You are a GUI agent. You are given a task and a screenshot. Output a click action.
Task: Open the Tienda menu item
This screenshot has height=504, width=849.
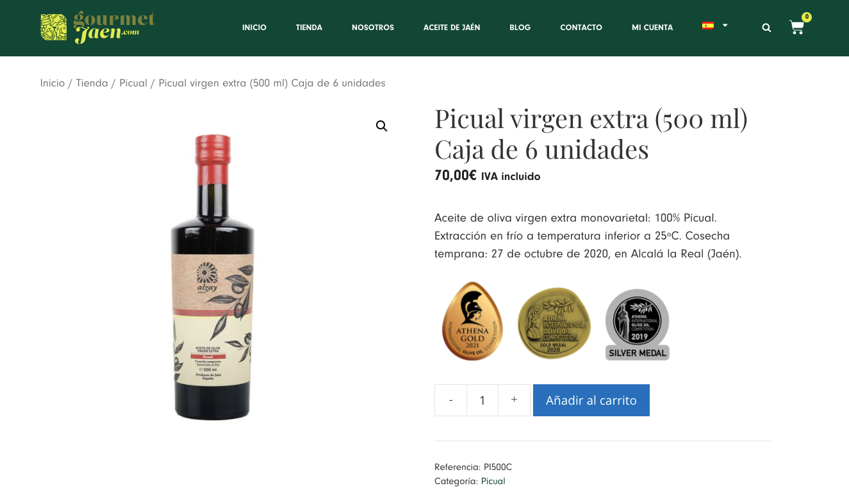pyautogui.click(x=309, y=28)
